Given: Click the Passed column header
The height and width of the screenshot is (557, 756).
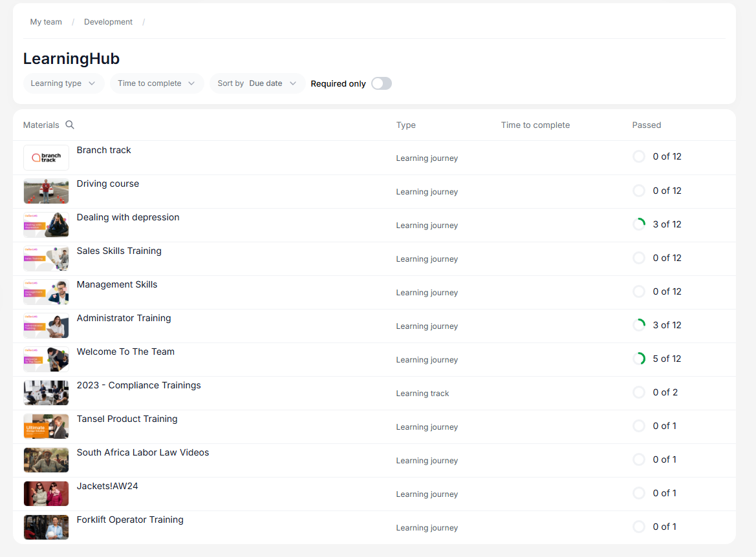Looking at the screenshot, I should click(646, 125).
